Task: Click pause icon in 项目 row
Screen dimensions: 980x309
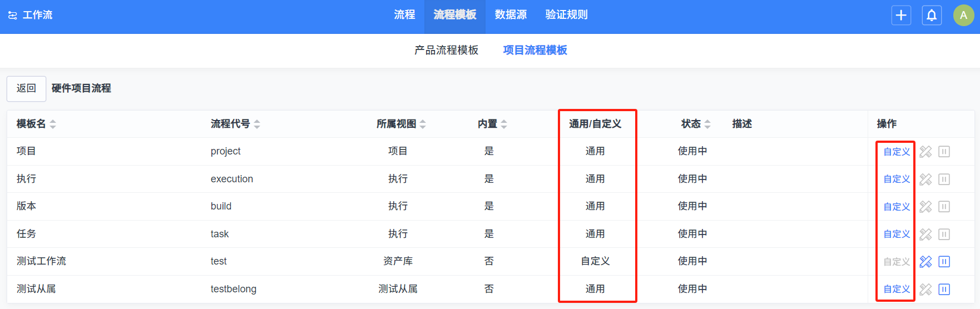Action: pyautogui.click(x=944, y=152)
